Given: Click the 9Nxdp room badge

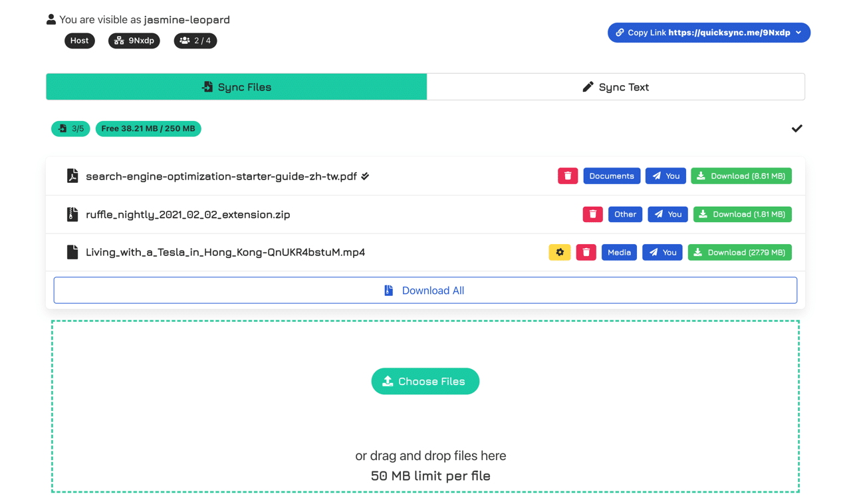Looking at the screenshot, I should click(134, 41).
